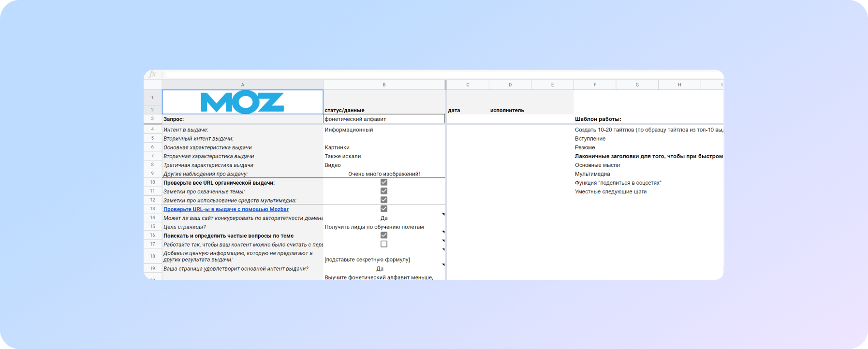Open the 'Да' dropdown in row 14
This screenshot has width=868, height=349.
pos(442,215)
